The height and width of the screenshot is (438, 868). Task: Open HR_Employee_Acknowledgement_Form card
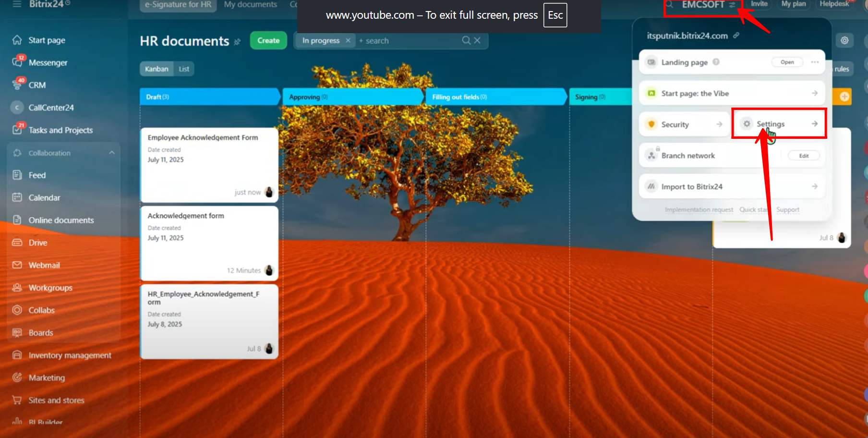click(x=209, y=321)
